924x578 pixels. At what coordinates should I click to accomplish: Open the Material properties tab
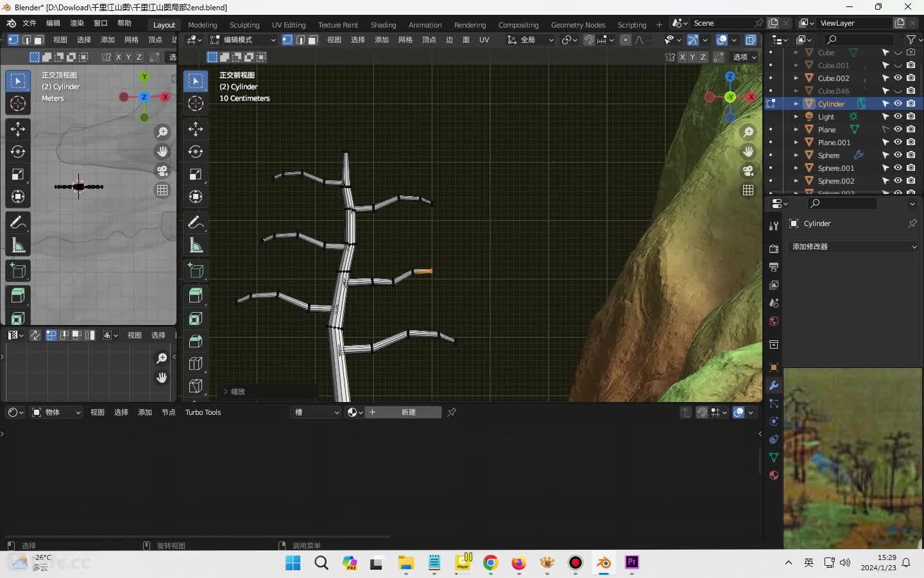coord(774,475)
